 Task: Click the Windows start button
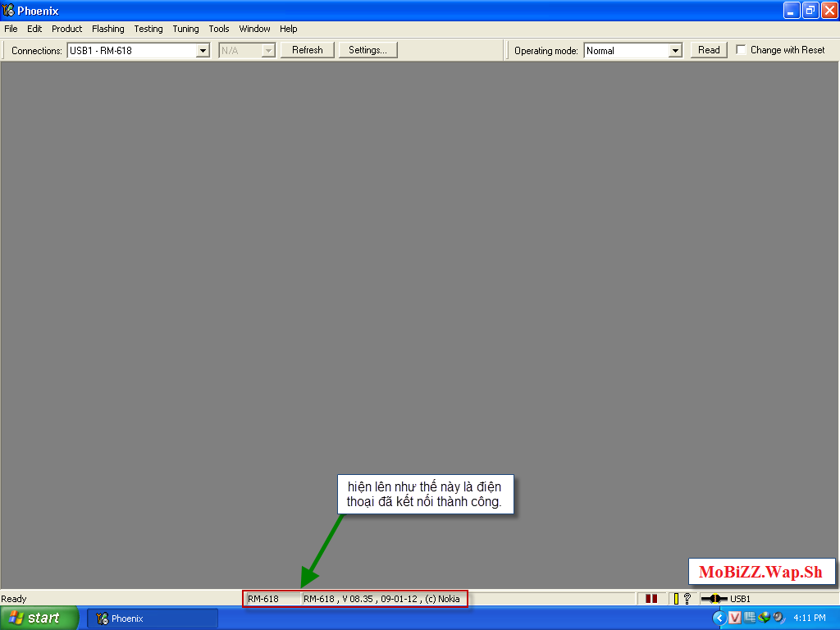[39, 618]
